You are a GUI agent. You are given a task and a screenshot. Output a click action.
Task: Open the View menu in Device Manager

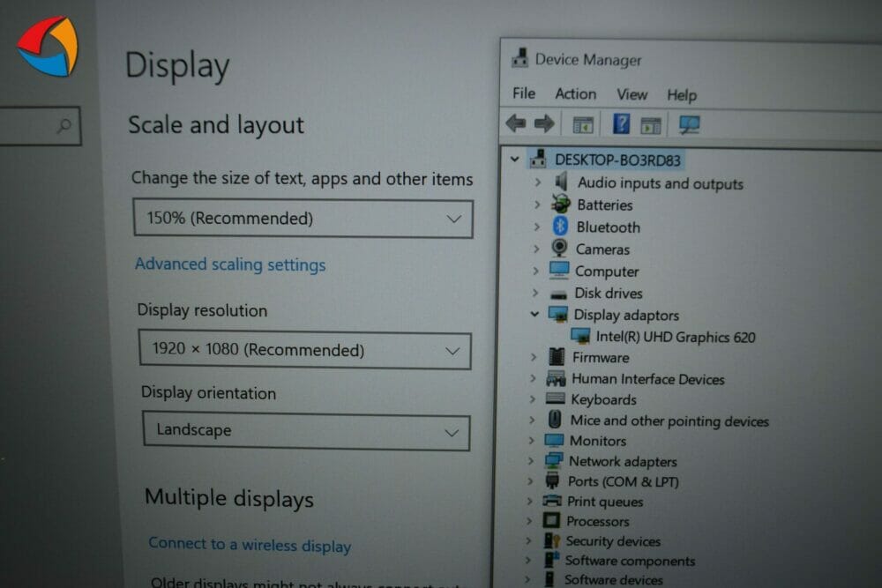[632, 93]
